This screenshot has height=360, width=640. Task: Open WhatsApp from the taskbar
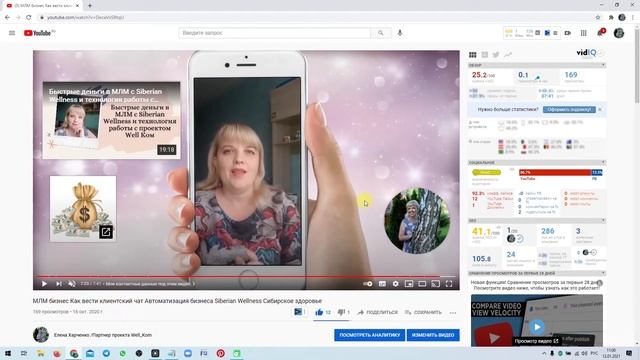pyautogui.click(x=122, y=353)
